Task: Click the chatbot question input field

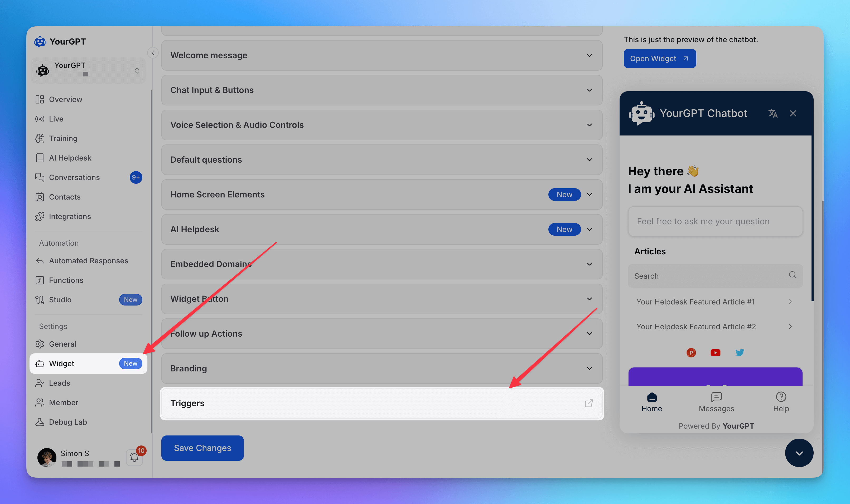Action: (x=715, y=221)
